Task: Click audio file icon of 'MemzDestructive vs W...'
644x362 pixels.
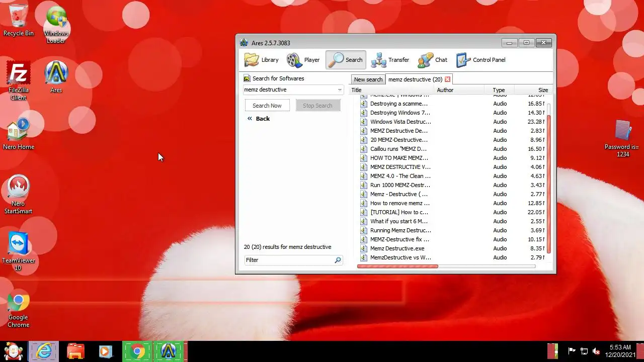Action: [x=364, y=257]
